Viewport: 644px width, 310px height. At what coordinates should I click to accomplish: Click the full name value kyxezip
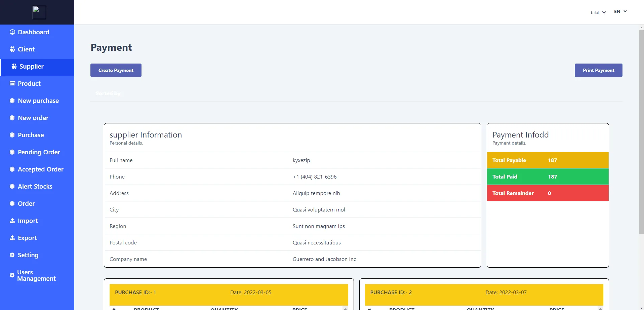[x=301, y=160]
